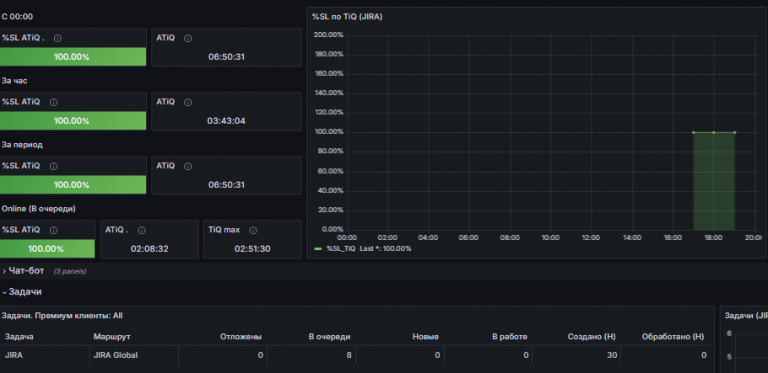This screenshot has height=373, width=768.
Task: Sort table by Создано (Н) column header
Action: click(x=592, y=337)
